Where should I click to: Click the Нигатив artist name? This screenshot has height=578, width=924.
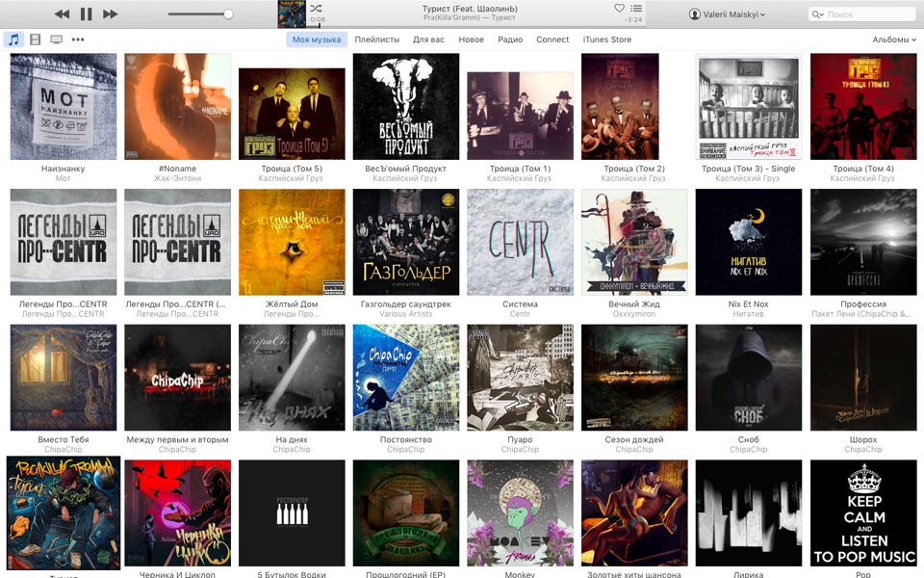point(749,314)
